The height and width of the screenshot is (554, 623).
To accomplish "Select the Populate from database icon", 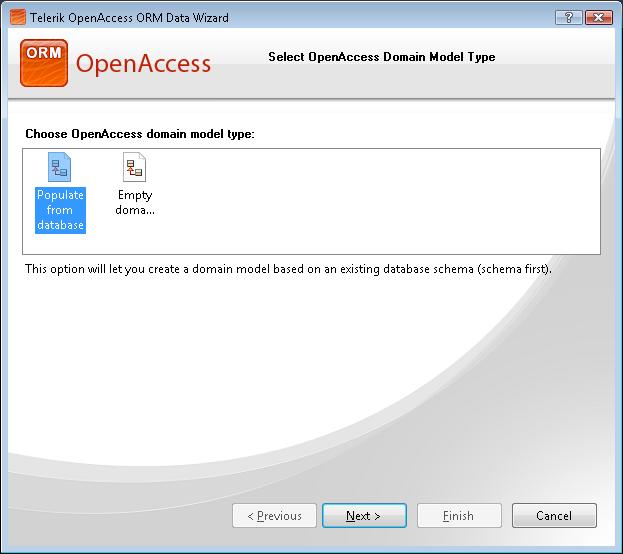I will pos(59,167).
